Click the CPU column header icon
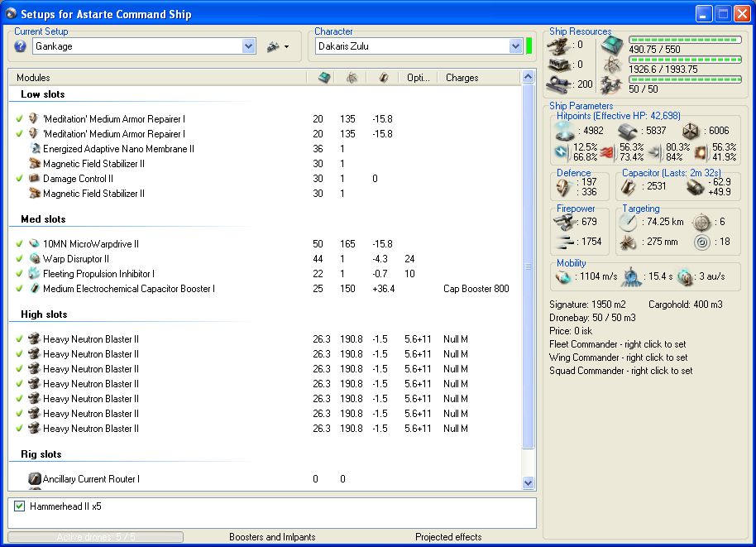Viewport: 756px width, 547px height. click(323, 78)
